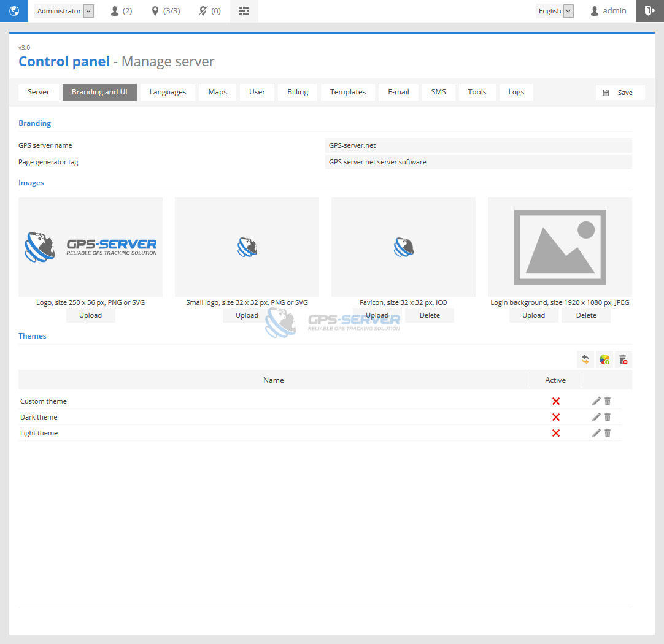Click the objects location pin icon
Viewport: 664px width, 644px height.
pos(155,11)
